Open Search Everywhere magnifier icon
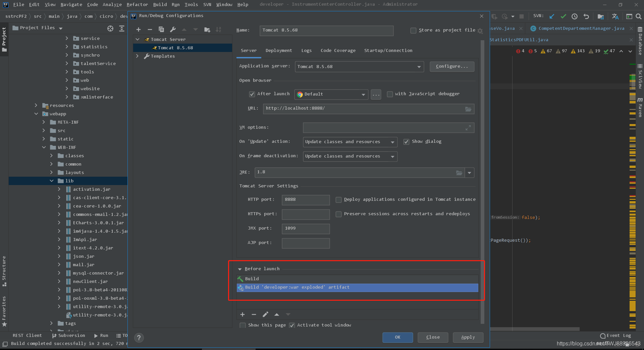 [x=639, y=16]
